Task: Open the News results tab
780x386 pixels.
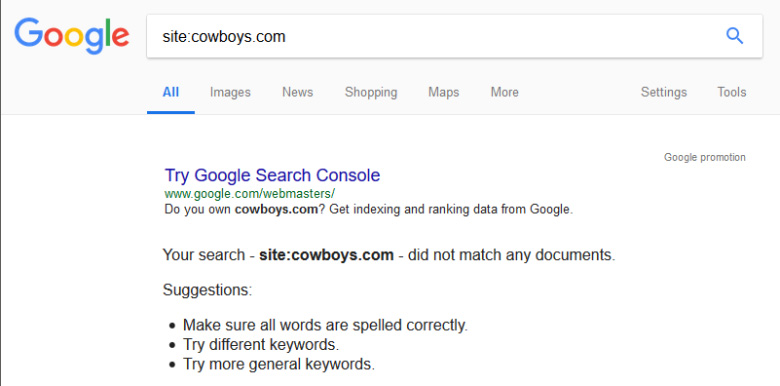Action: (x=297, y=93)
